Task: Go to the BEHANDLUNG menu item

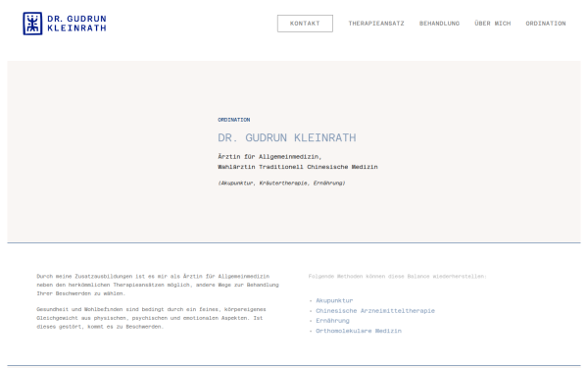Action: (439, 24)
